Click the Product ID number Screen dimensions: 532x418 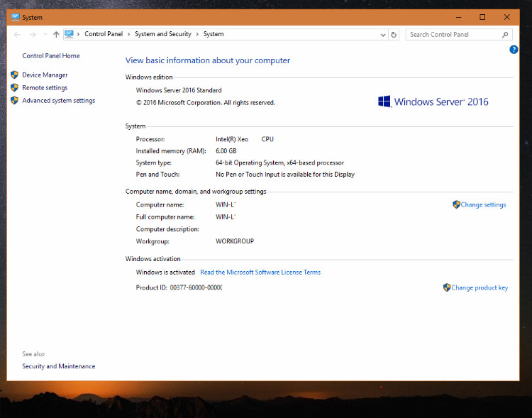coord(196,287)
